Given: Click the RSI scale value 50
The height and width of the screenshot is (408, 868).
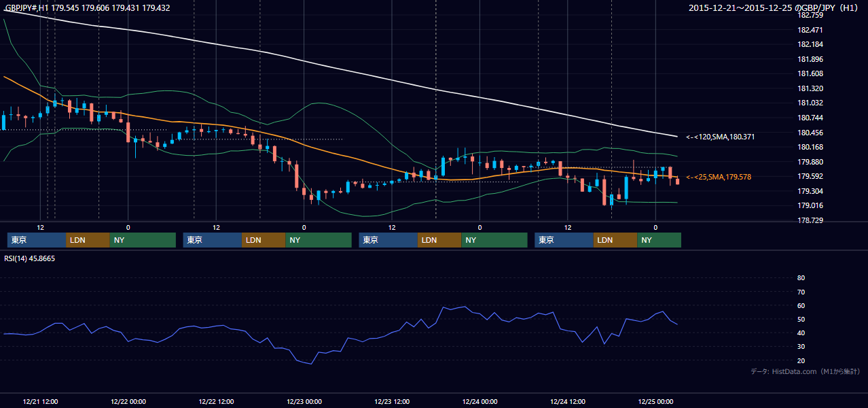Looking at the screenshot, I should [801, 319].
